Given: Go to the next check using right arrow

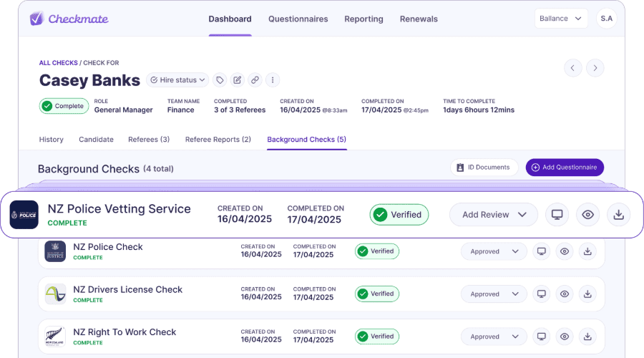Looking at the screenshot, I should (595, 68).
